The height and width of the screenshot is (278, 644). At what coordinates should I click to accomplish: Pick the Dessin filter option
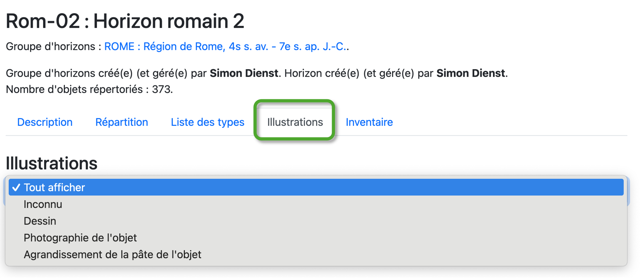40,221
